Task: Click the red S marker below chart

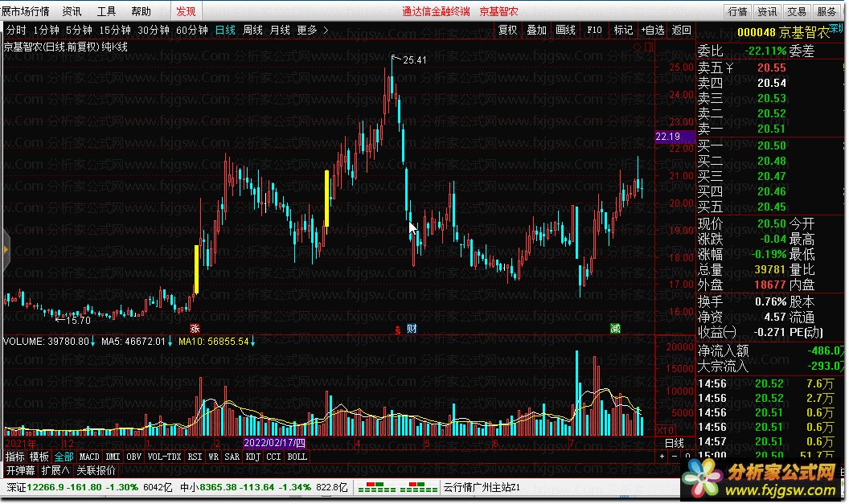Action: pyautogui.click(x=398, y=330)
